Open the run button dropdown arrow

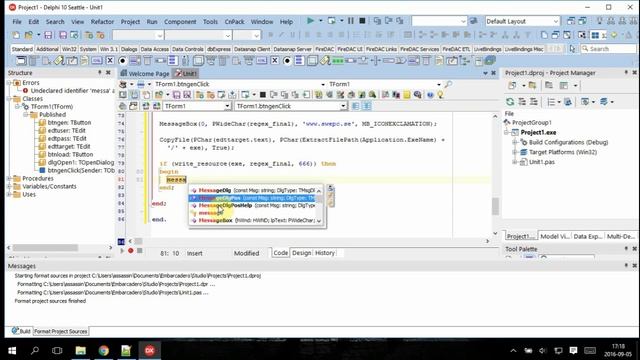[x=320, y=21]
